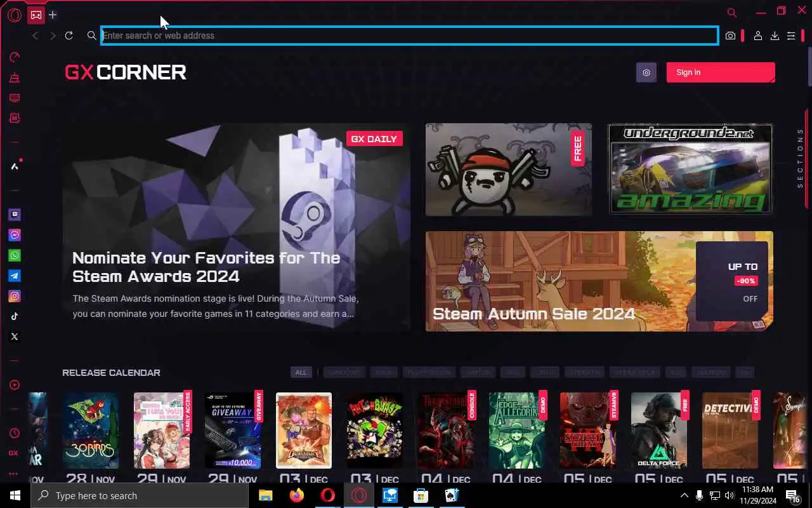812x508 pixels.
Task: Open TikTok in the sidebar
Action: click(x=15, y=316)
